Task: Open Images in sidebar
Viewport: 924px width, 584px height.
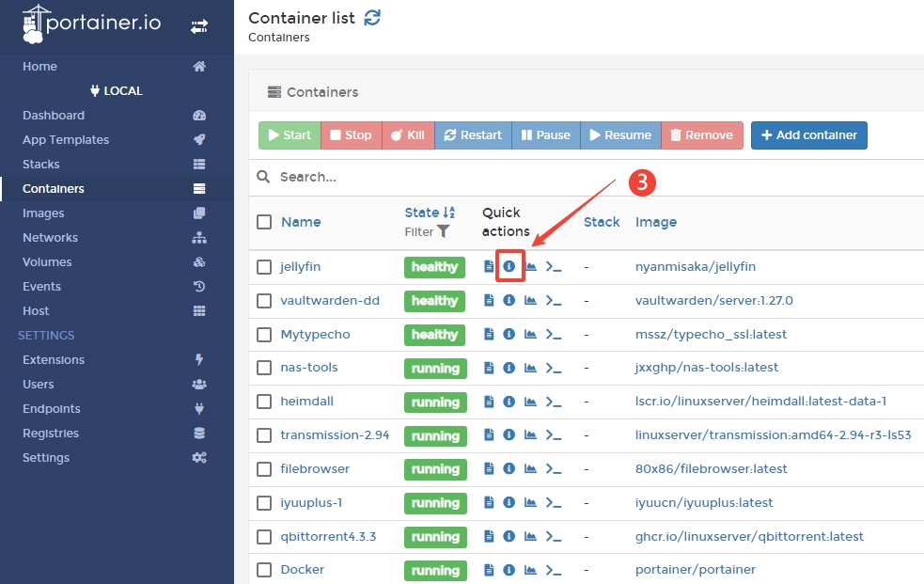Action: coord(115,213)
